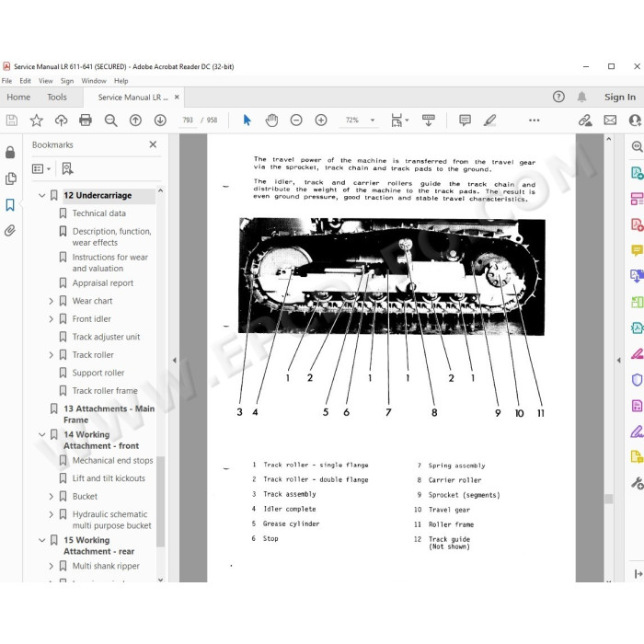Add new bookmark icon
Viewport: 644px width, 644px height.
[x=67, y=168]
